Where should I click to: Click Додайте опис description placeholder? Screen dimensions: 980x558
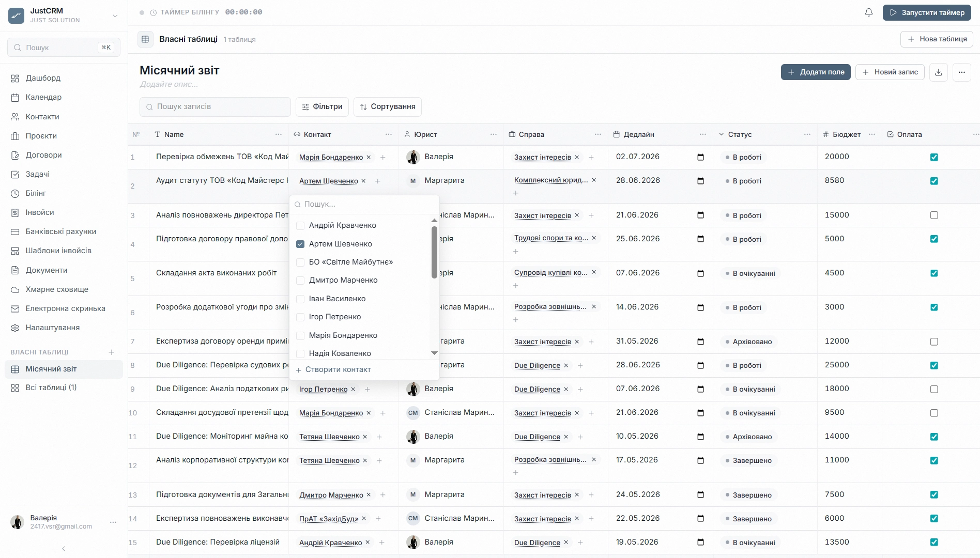pos(169,84)
